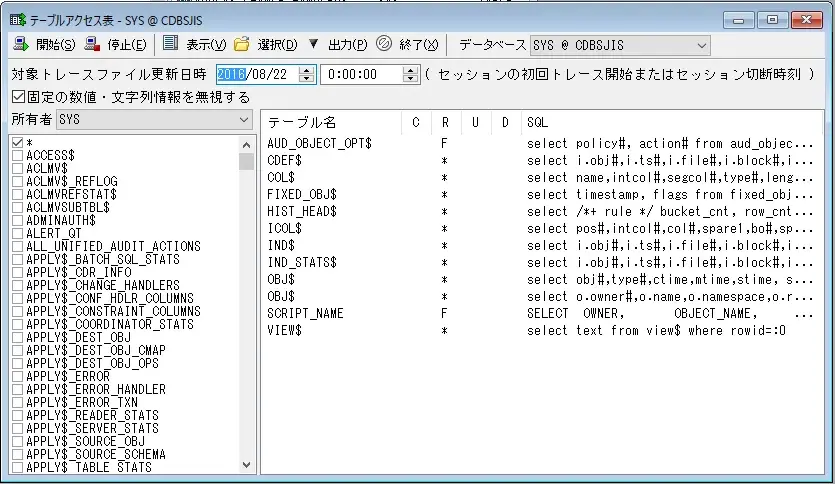The image size is (835, 484).
Task: Select the SCRIPT_NAME row in results
Action: point(306,313)
